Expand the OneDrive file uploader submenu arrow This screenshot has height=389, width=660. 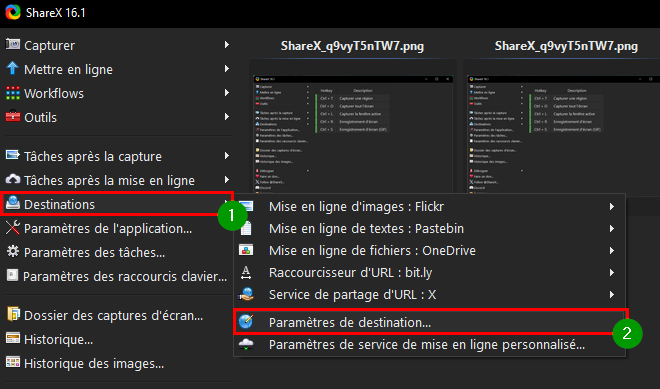tap(612, 250)
